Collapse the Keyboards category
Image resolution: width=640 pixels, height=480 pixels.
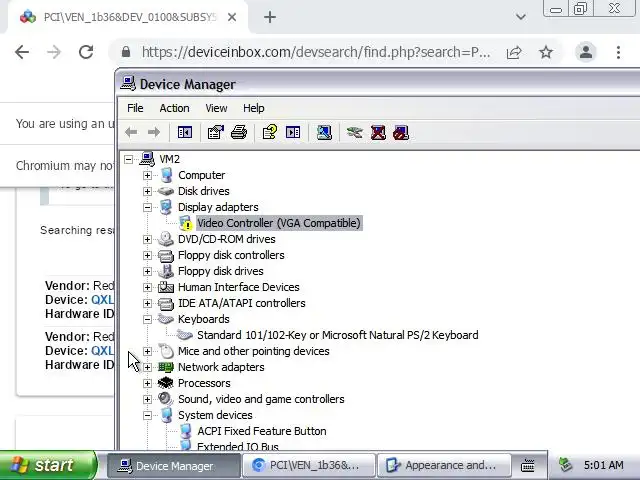pos(147,319)
